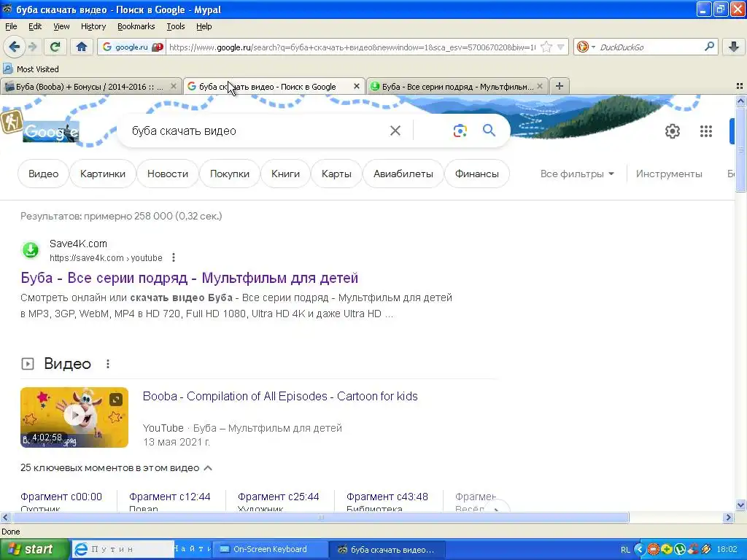Filter results by Книги
Screen dimensions: 747x560
pyautogui.click(x=285, y=174)
